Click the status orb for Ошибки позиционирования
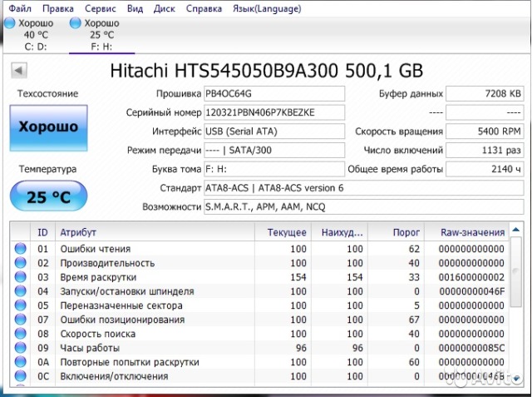The image size is (532, 397). (20, 320)
